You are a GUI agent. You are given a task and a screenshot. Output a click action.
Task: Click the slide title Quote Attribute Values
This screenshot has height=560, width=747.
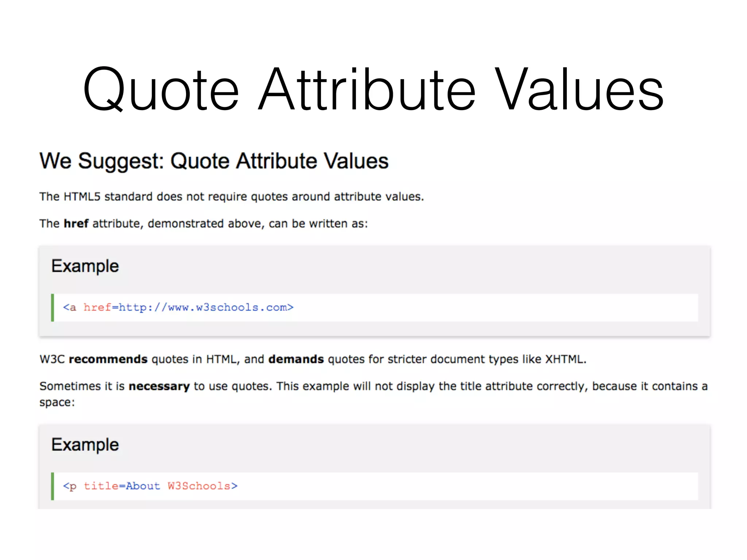tap(373, 89)
